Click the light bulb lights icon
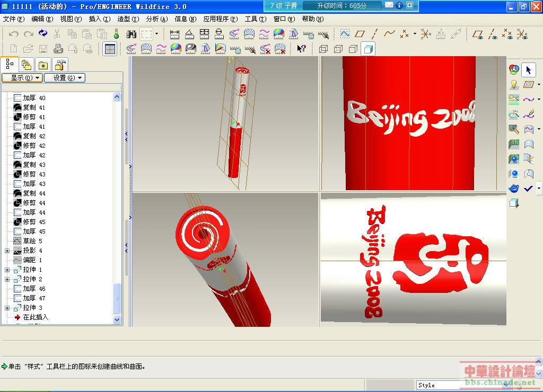The height and width of the screenshot is (392, 543). click(514, 84)
